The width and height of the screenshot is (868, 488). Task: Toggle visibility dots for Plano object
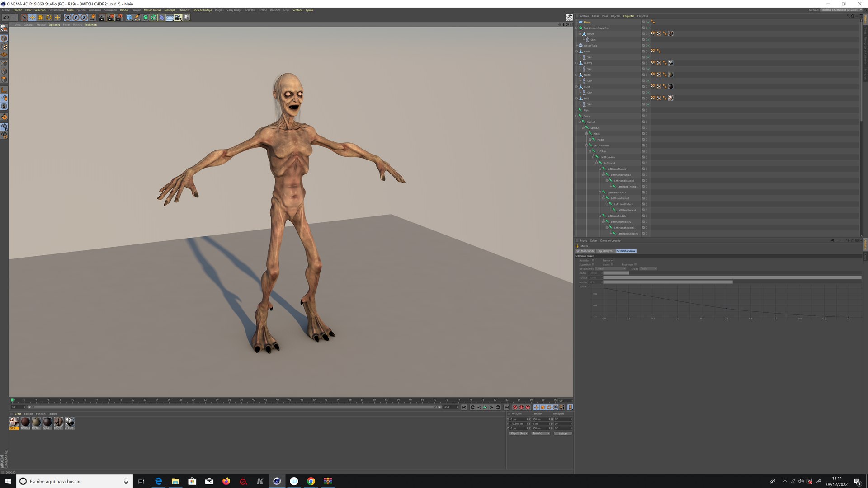[x=646, y=22]
